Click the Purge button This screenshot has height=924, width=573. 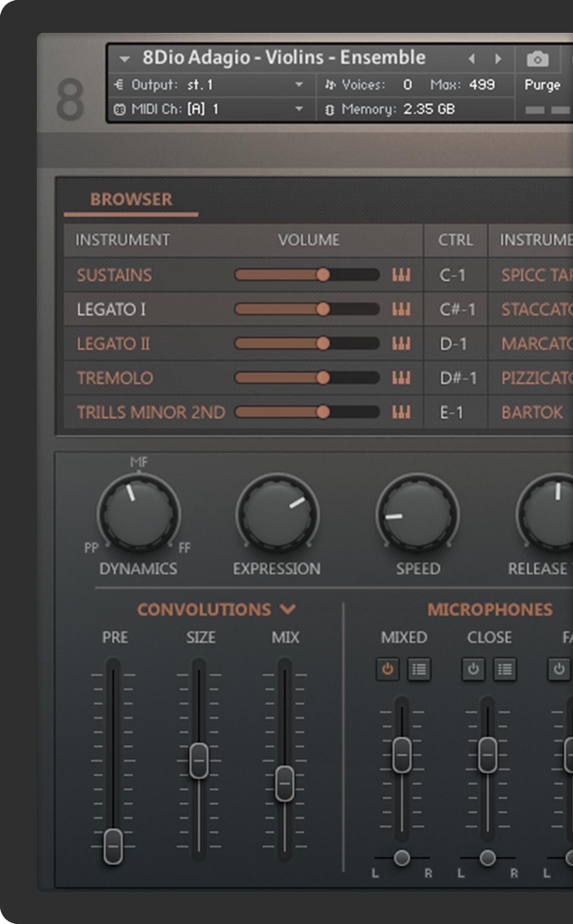(542, 85)
